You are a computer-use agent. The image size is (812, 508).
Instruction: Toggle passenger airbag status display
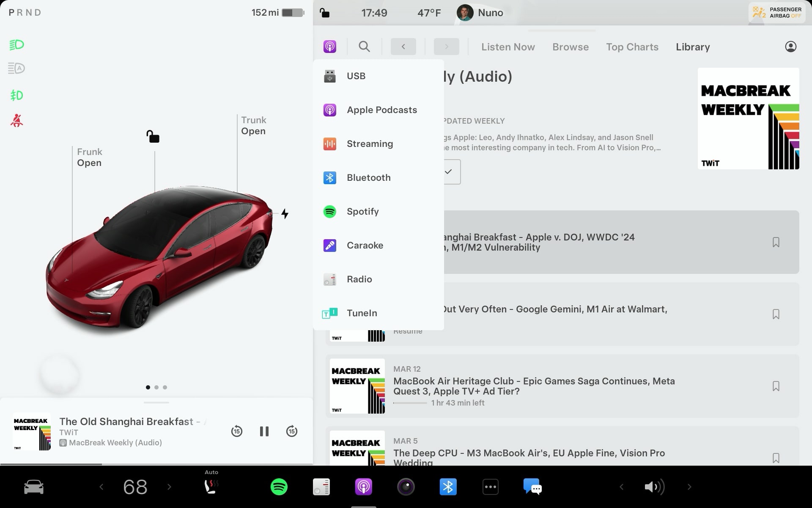coord(776,12)
